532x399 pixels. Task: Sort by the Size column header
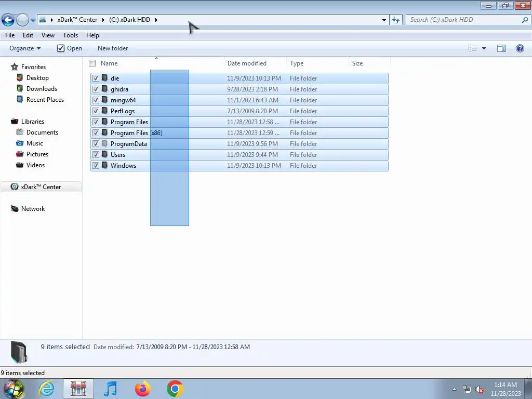click(x=369, y=63)
